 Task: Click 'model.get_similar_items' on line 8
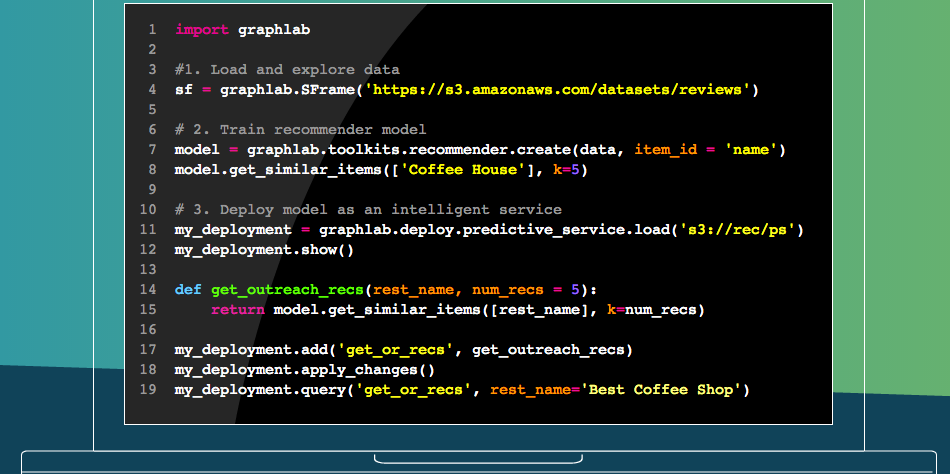[x=278, y=170]
